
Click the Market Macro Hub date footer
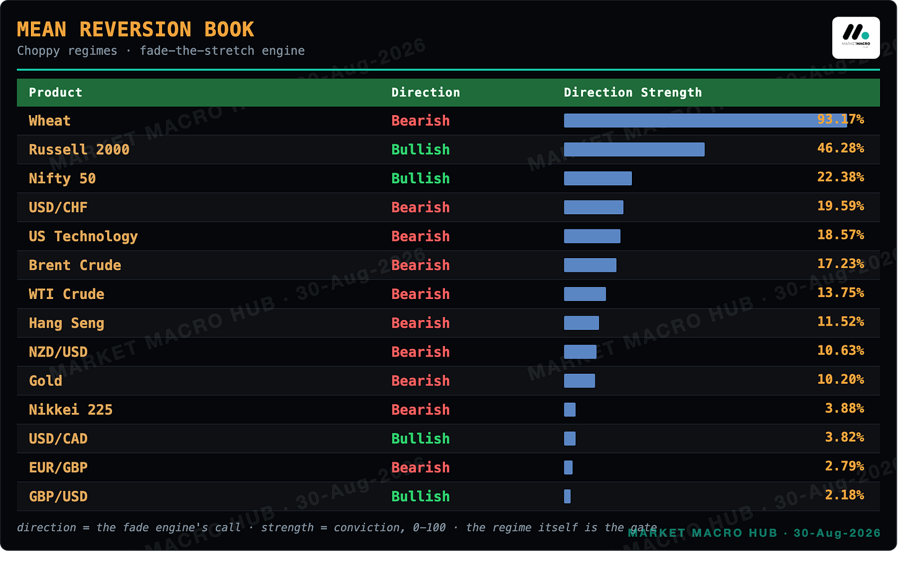pos(754,533)
